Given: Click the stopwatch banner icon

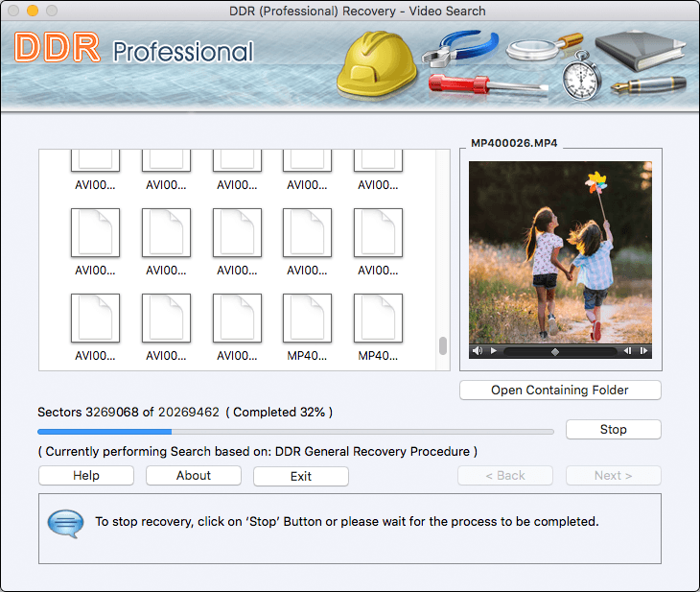Looking at the screenshot, I should [581, 77].
